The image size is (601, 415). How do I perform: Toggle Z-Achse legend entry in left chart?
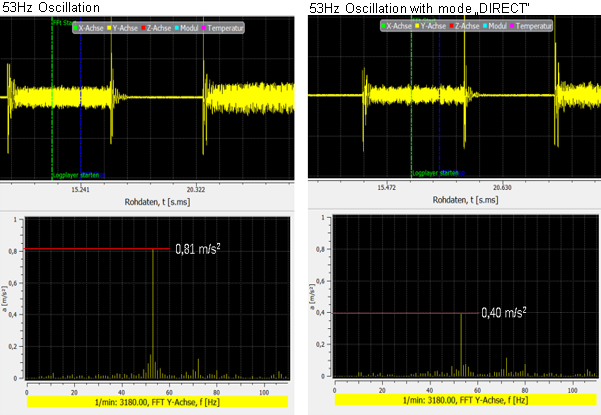pos(156,28)
